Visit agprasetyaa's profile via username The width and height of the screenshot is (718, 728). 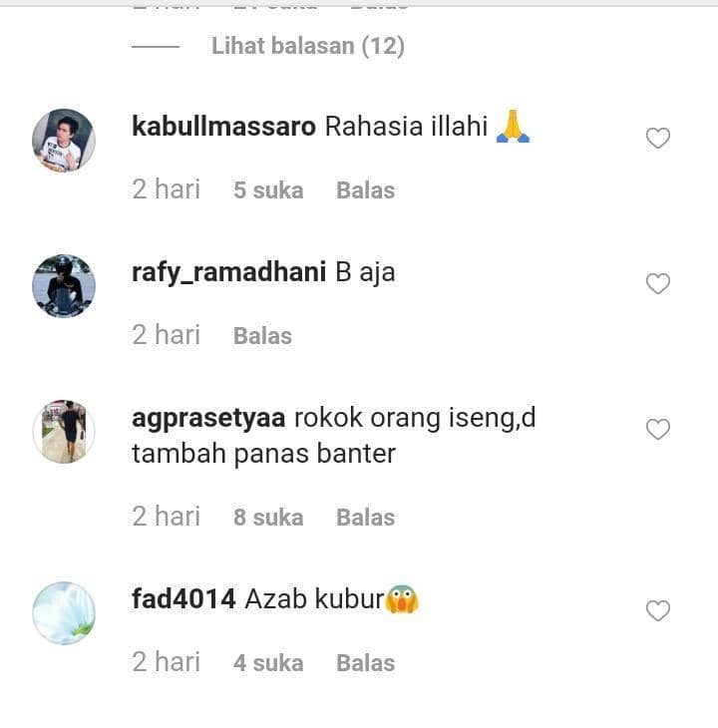coord(208,419)
